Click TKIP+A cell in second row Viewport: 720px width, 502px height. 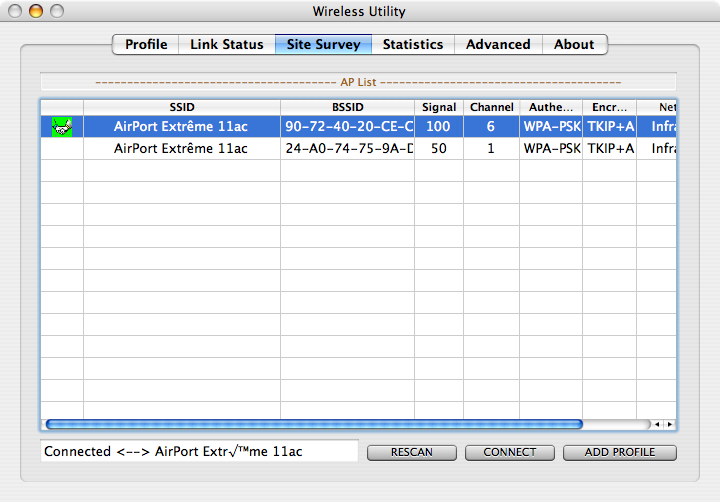pyautogui.click(x=610, y=148)
